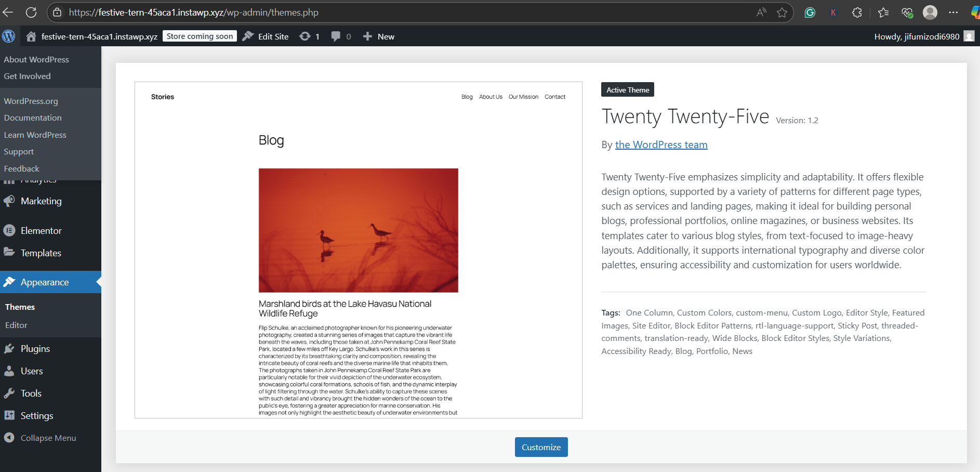Open browser settings and more menu

click(953, 12)
